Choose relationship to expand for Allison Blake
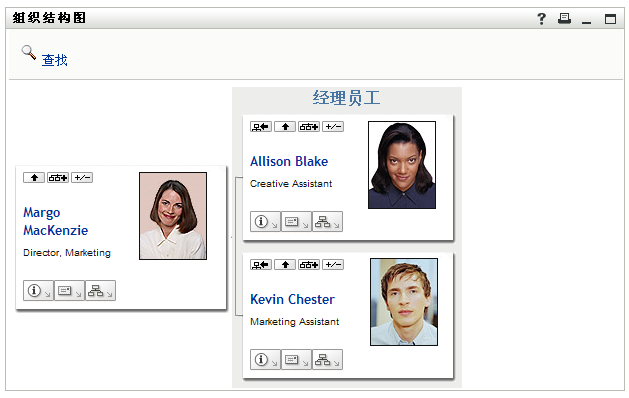The height and width of the screenshot is (398, 629). tap(309, 127)
